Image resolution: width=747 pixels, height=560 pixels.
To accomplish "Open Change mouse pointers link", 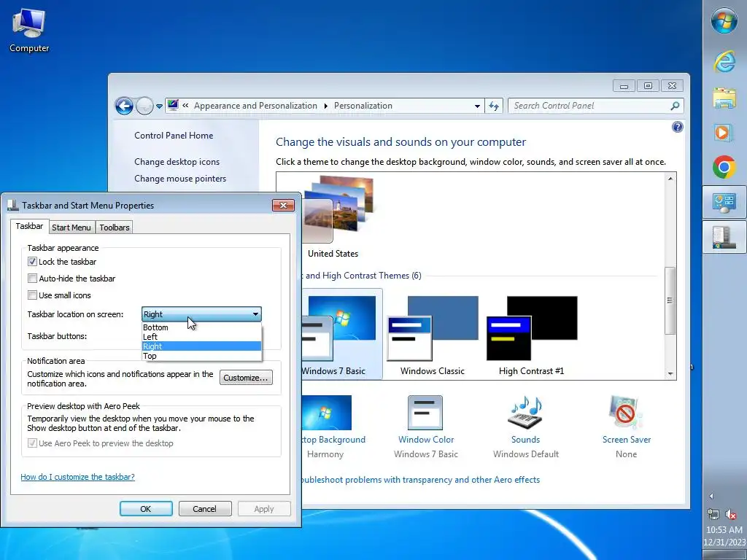I will pyautogui.click(x=180, y=179).
